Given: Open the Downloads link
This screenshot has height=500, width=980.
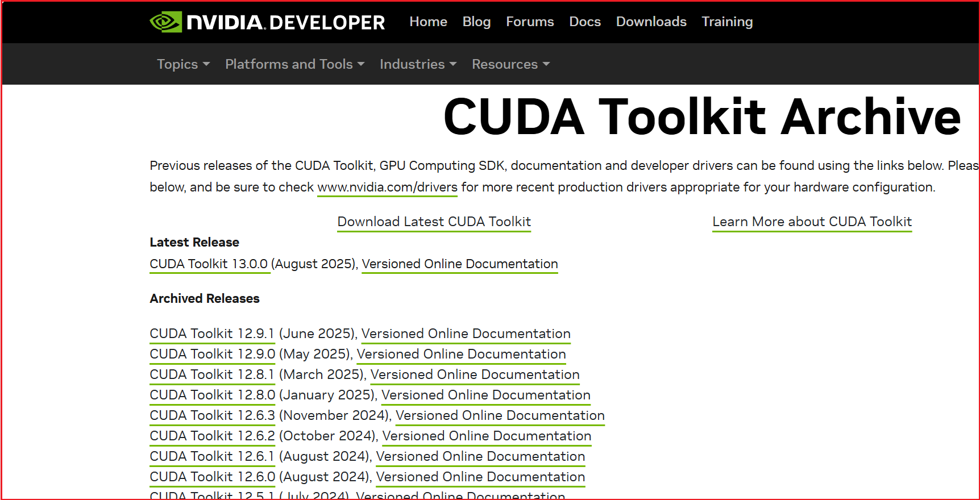Looking at the screenshot, I should pos(651,22).
